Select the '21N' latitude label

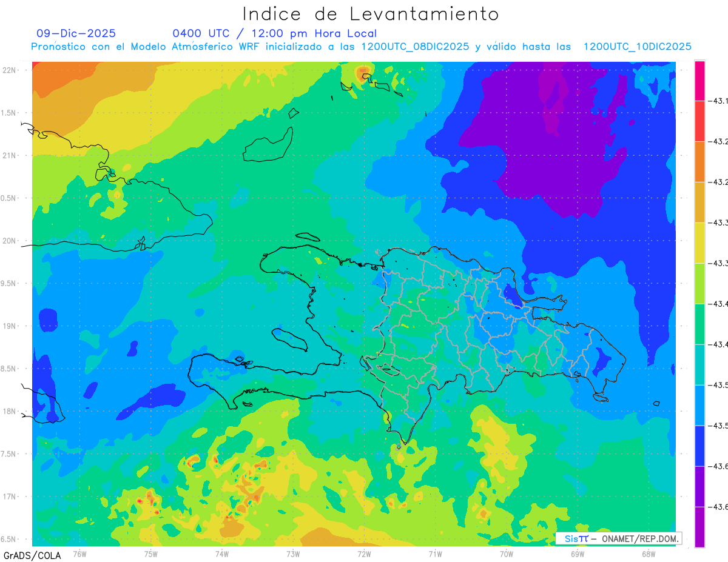[x=10, y=155]
